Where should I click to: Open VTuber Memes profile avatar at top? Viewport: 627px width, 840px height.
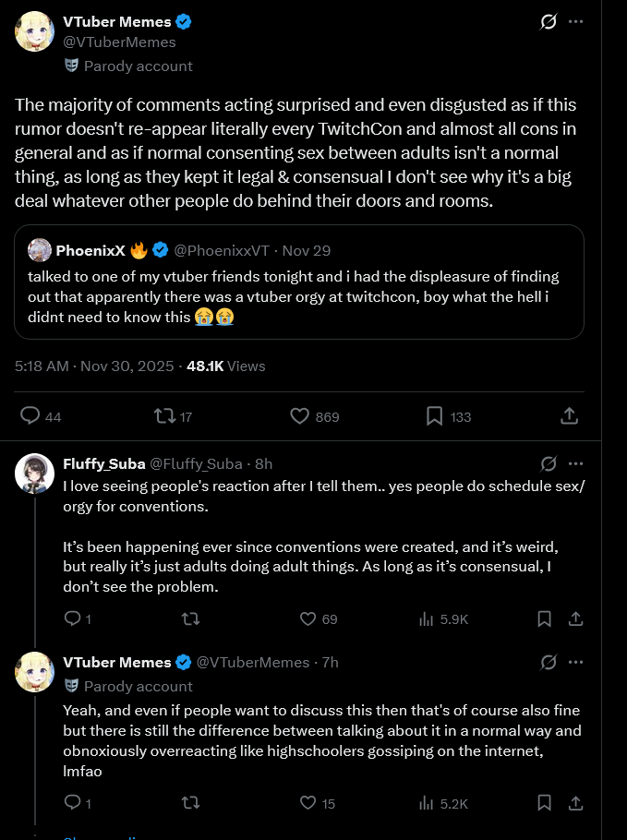pos(34,32)
